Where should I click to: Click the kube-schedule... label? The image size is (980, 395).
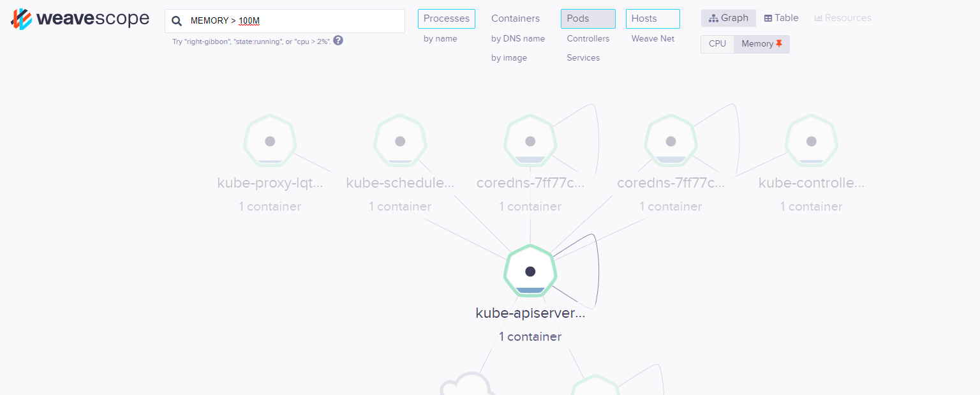pyautogui.click(x=400, y=183)
